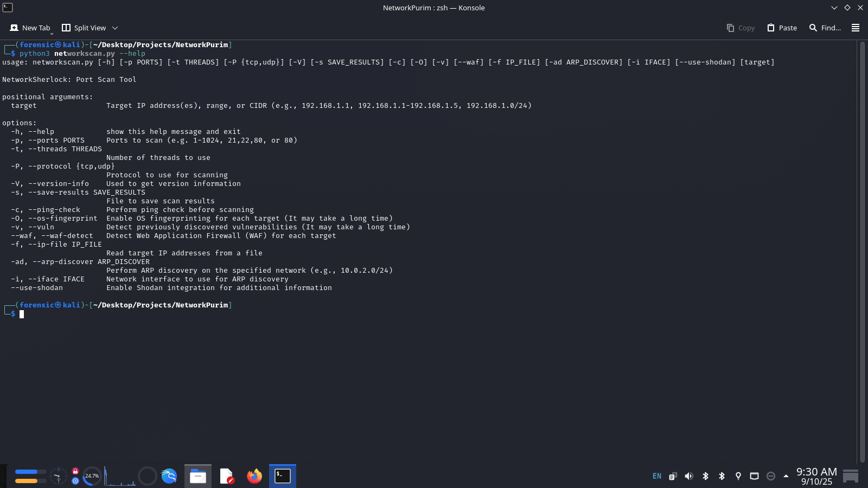This screenshot has height=488, width=868.
Task: Open a new tab in Konsole
Action: (x=30, y=28)
